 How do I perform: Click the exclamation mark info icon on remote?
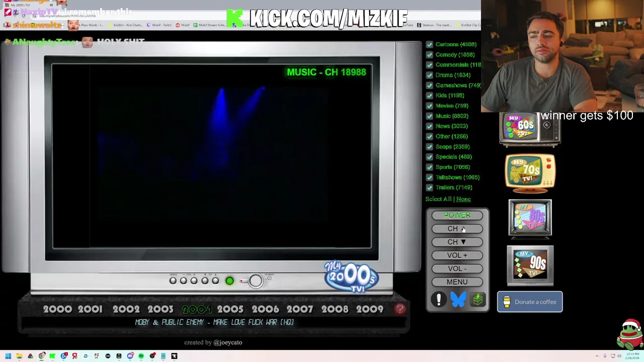tap(439, 300)
